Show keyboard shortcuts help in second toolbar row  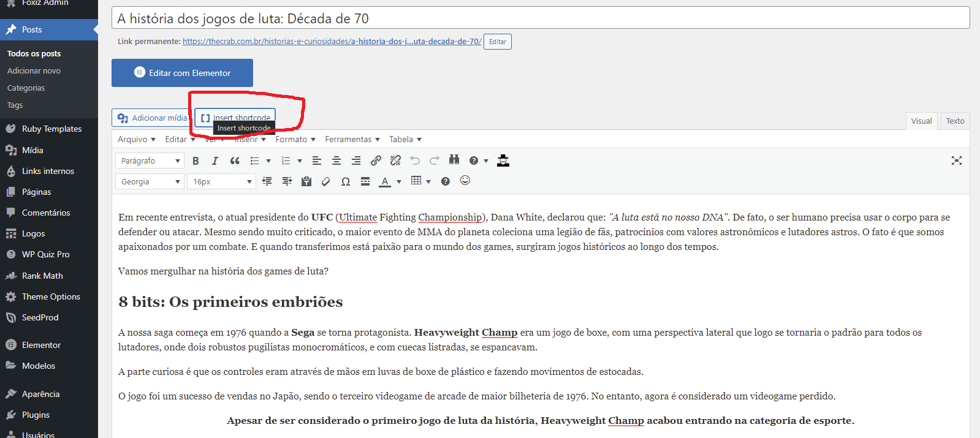[x=446, y=181]
